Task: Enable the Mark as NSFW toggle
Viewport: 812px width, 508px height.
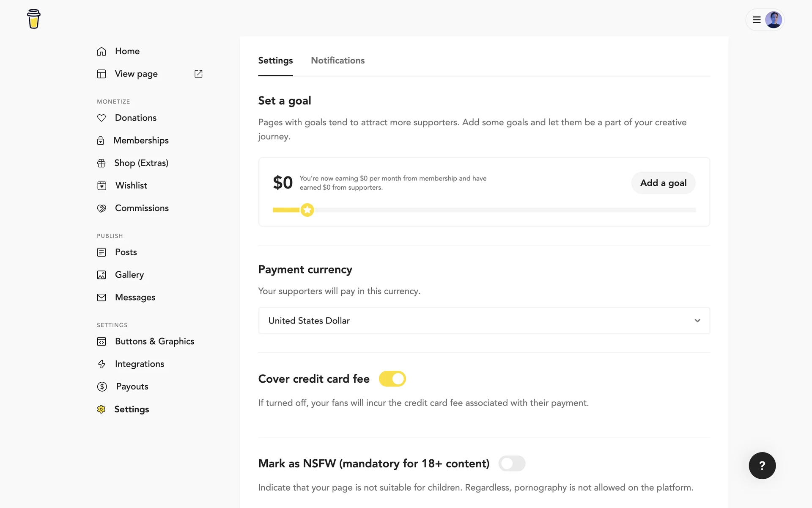Action: (x=512, y=464)
